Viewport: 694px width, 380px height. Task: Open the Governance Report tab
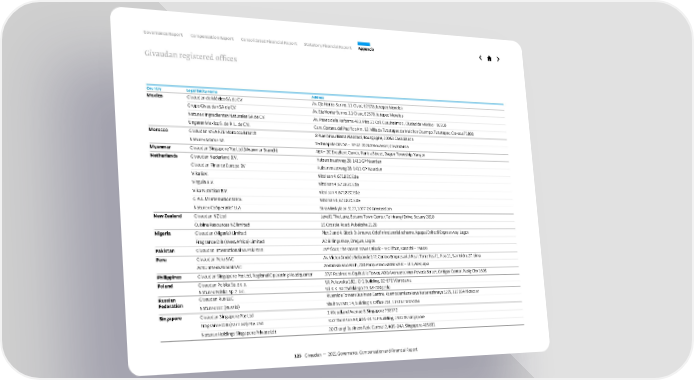(x=163, y=34)
